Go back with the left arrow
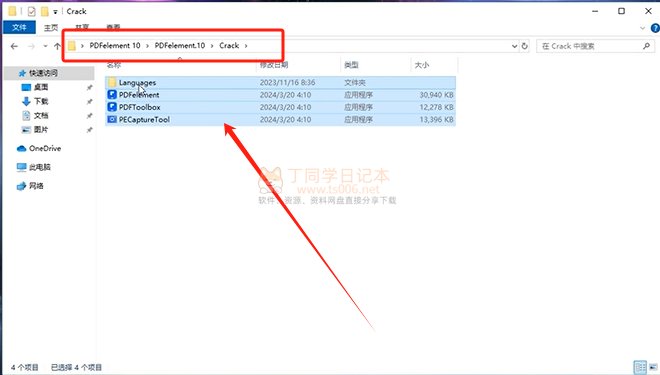 pos(14,46)
